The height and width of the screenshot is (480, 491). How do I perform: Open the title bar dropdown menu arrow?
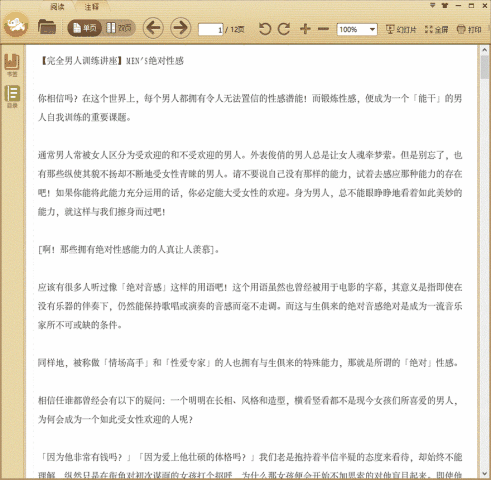point(432,5)
